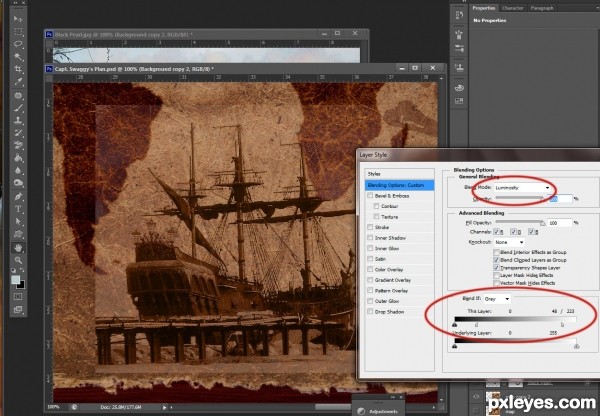Select the Paint Bucket tool
The height and width of the screenshot is (416, 600).
pyautogui.click(x=18, y=158)
